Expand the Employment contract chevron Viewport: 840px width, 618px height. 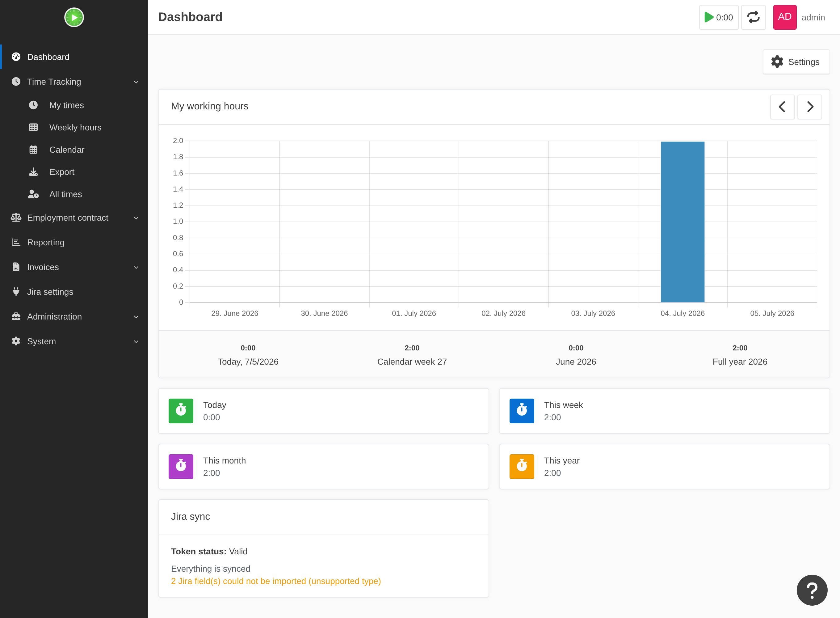[136, 218]
